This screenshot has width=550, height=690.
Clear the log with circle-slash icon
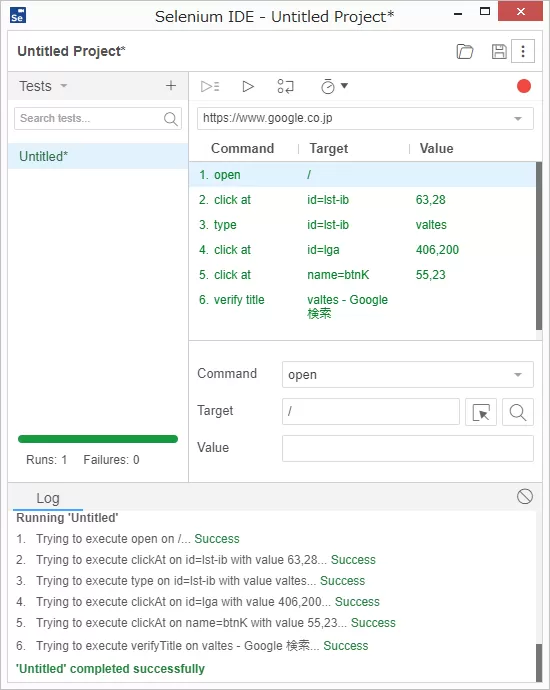(x=524, y=496)
